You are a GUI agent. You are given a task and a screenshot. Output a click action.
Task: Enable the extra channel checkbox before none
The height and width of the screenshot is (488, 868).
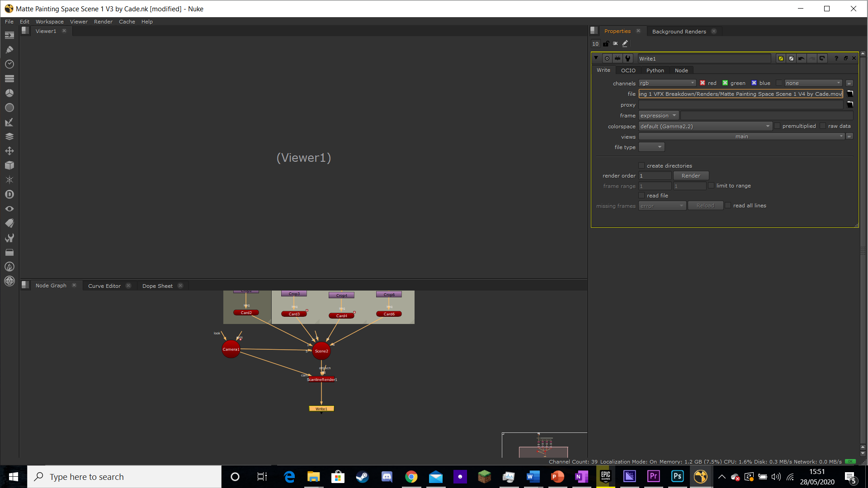point(779,83)
